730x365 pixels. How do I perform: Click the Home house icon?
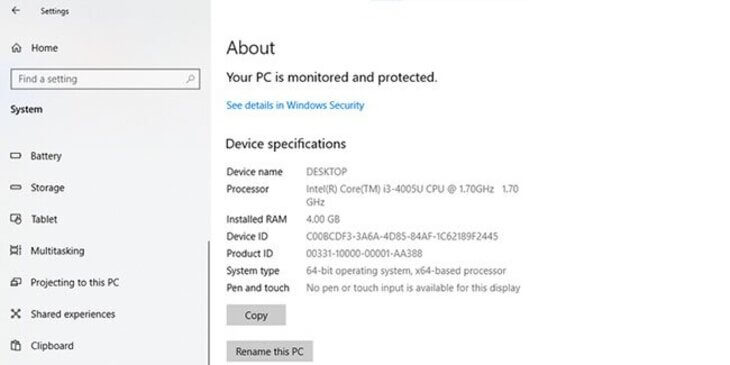[x=16, y=48]
